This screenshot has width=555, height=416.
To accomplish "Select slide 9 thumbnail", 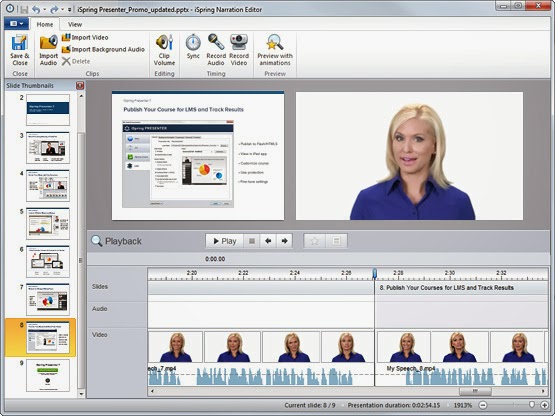I will 48,375.
